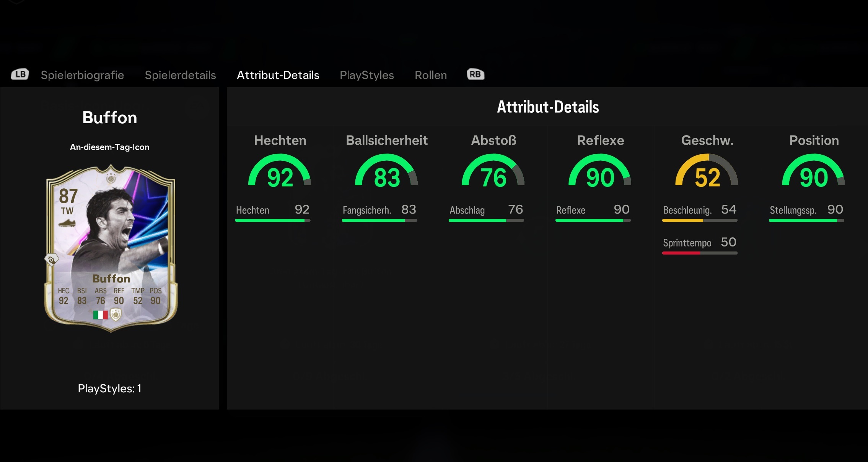This screenshot has height=462, width=868.
Task: Click the 'Attribut-Details' panel heading
Action: pos(548,107)
